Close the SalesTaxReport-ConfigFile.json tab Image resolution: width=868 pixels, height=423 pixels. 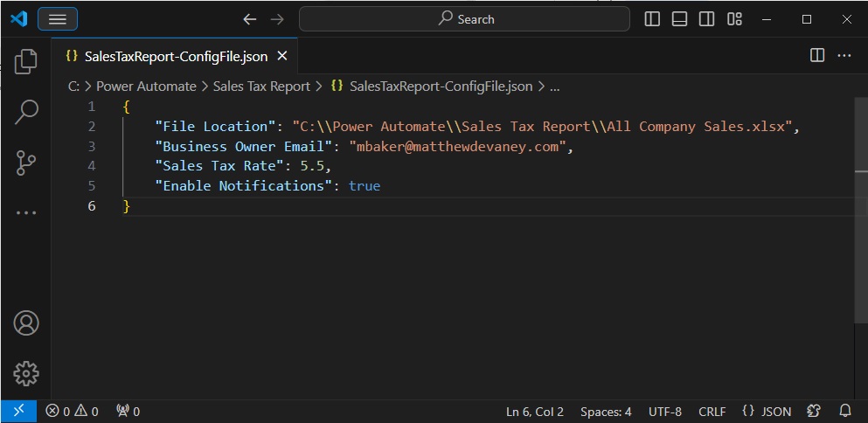(281, 56)
